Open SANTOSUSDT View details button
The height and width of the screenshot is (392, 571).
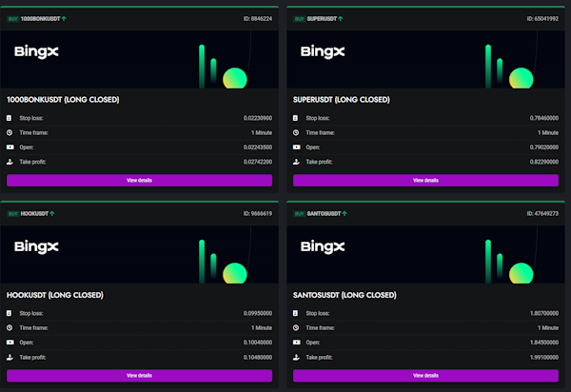point(425,376)
